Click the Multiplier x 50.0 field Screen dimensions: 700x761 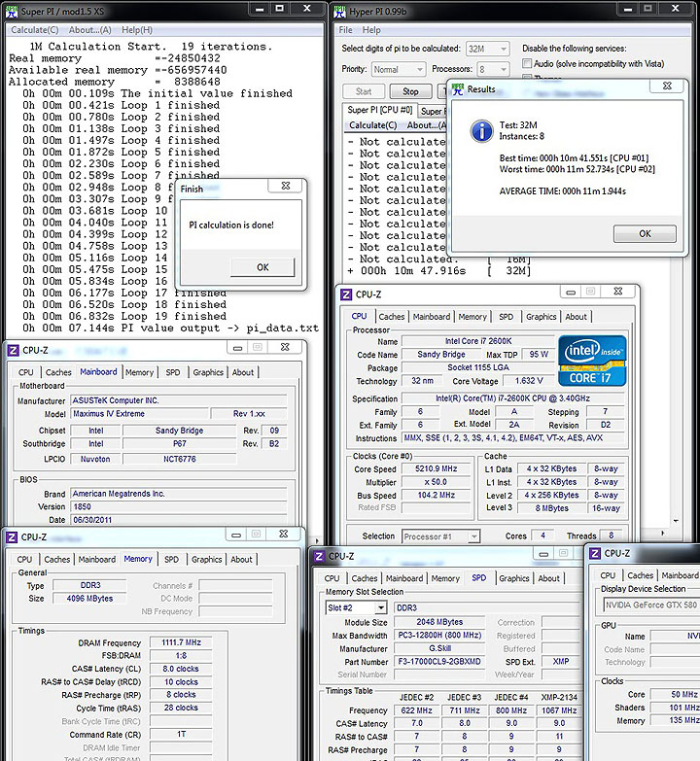(x=436, y=482)
